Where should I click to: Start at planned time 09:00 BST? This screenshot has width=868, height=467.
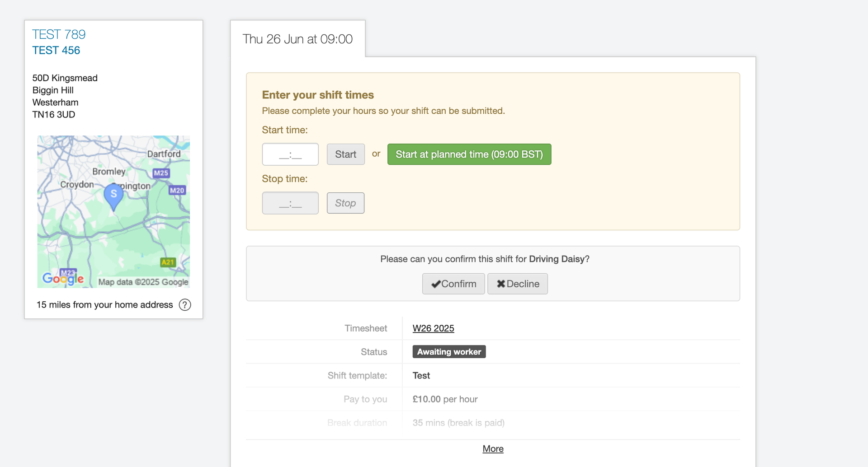[469, 154]
